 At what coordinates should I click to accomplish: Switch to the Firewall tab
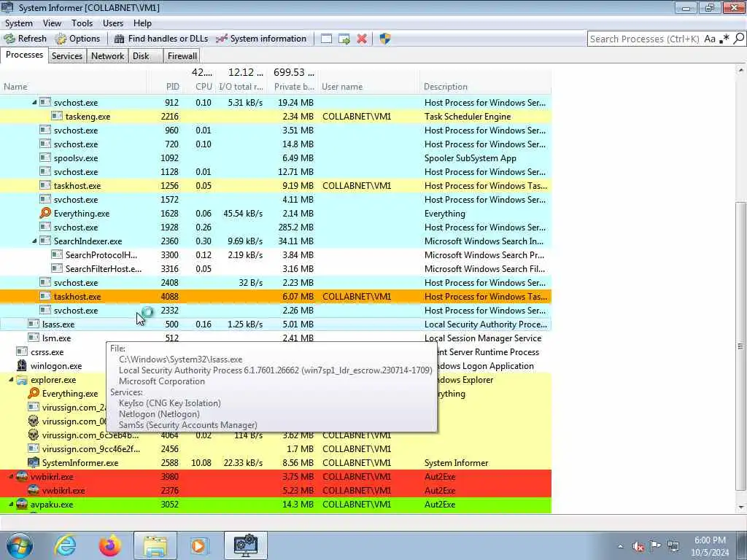coord(182,56)
